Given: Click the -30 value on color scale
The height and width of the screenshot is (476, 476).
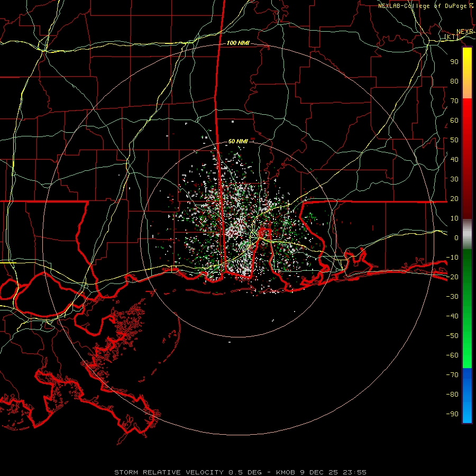Looking at the screenshot, I should [452, 297].
